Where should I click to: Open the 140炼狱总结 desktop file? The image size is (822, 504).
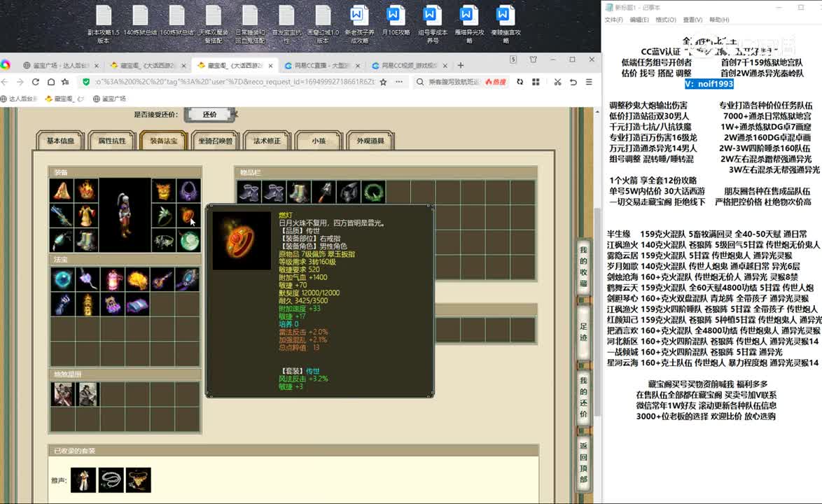pos(140,21)
